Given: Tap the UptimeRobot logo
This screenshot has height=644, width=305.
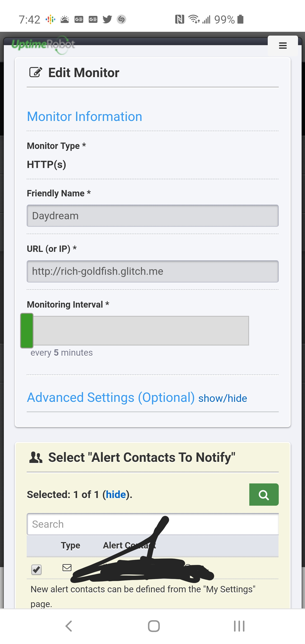Looking at the screenshot, I should coord(43,45).
